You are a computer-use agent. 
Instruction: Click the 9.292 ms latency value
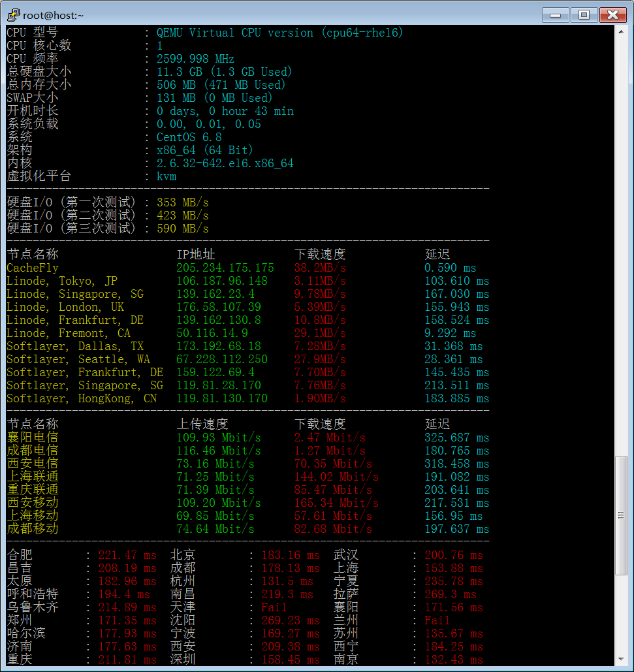point(451,333)
